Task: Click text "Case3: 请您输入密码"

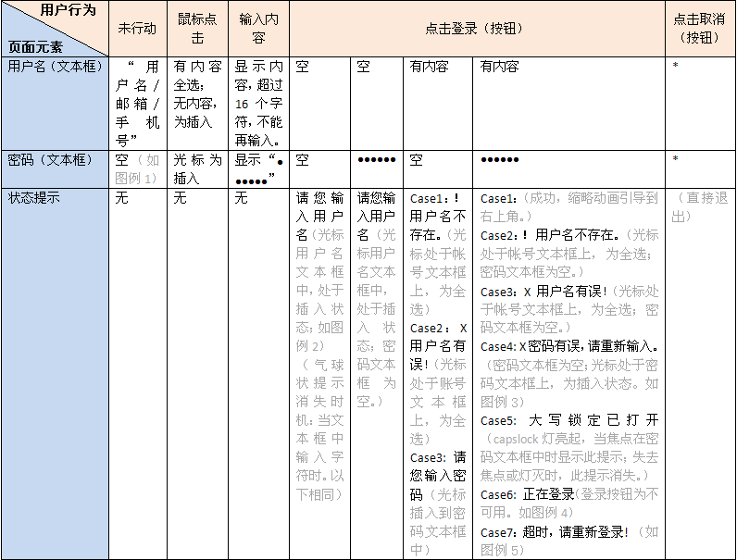Action: pos(438,476)
